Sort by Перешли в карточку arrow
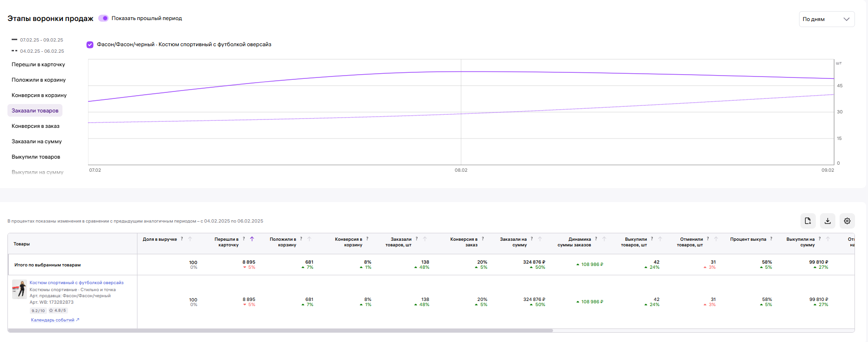 [x=252, y=239]
